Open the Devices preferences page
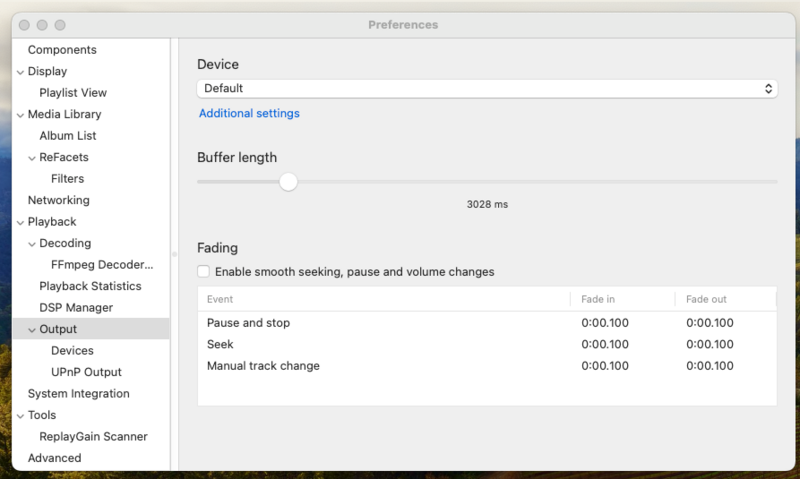800x479 pixels. (72, 351)
